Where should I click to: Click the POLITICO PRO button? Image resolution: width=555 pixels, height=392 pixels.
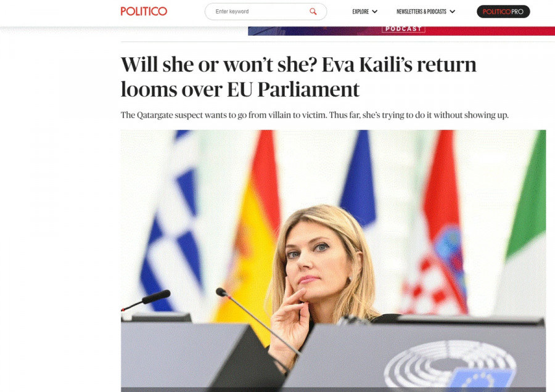coord(503,12)
